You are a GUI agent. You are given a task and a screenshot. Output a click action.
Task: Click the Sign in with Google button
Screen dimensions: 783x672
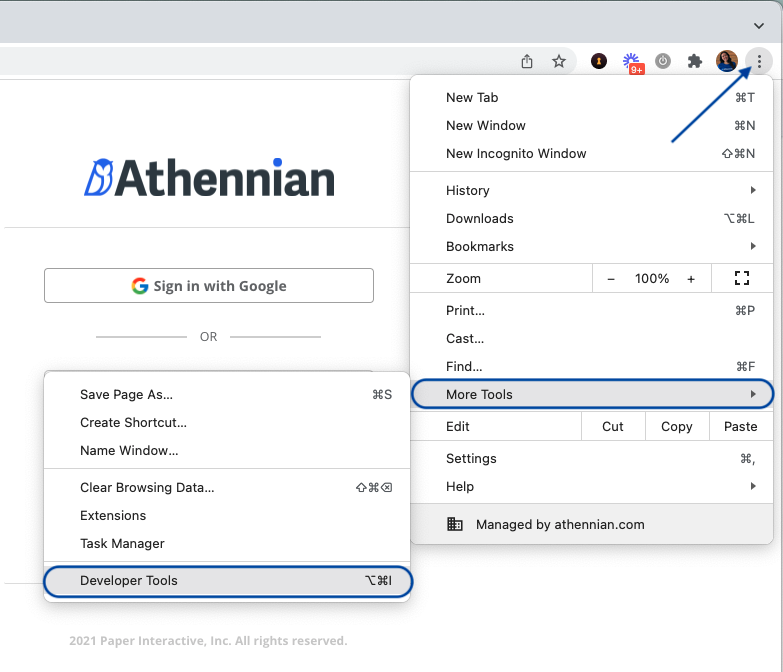(x=209, y=286)
